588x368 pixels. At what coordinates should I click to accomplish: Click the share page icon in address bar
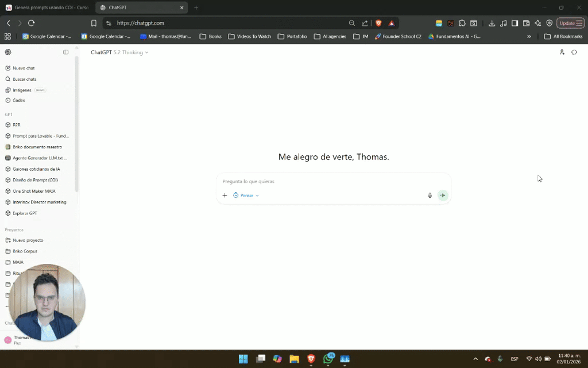(365, 23)
